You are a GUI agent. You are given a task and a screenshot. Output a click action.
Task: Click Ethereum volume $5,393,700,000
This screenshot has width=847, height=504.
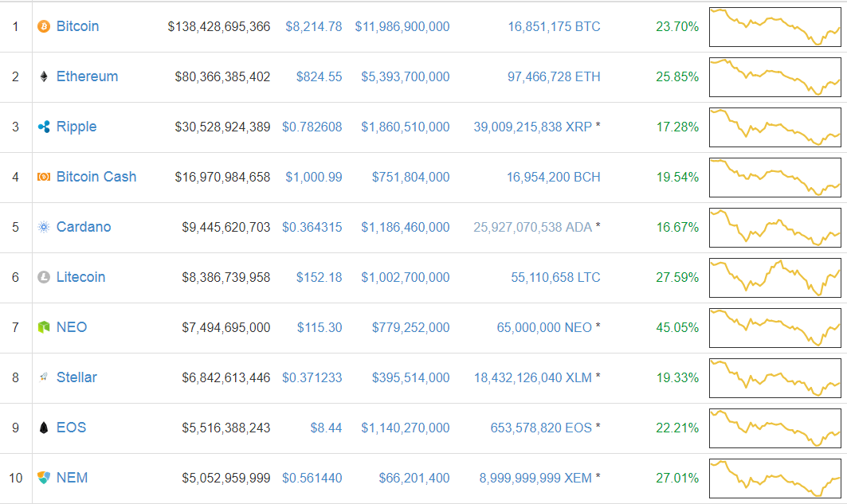pyautogui.click(x=405, y=76)
